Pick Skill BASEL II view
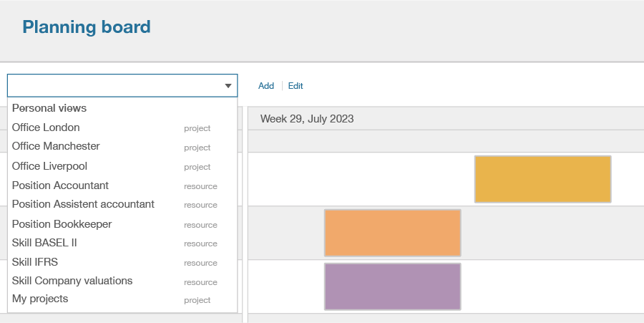The height and width of the screenshot is (323, 644). (122, 244)
